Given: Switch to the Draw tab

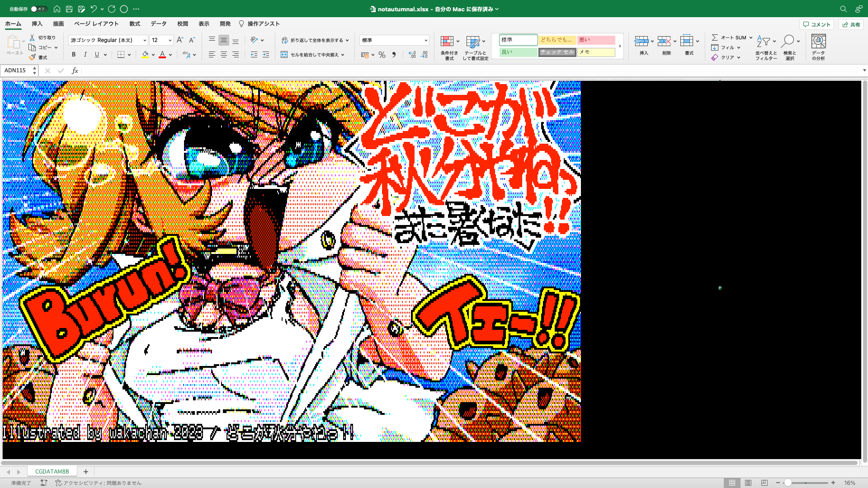Looking at the screenshot, I should click(x=58, y=24).
